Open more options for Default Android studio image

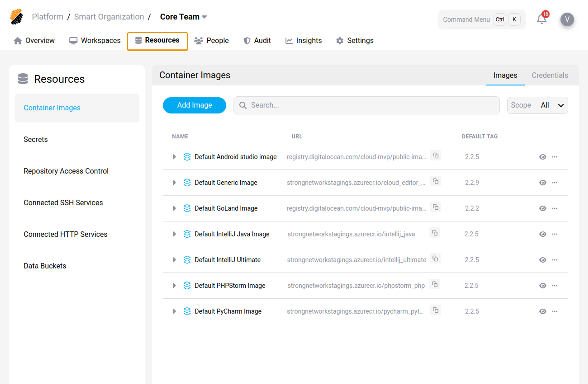tap(555, 157)
